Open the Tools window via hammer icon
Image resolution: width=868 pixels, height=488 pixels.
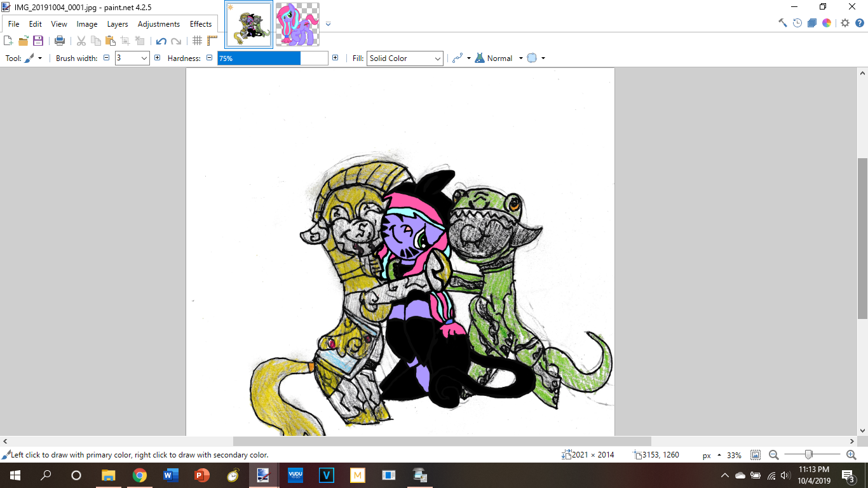782,23
